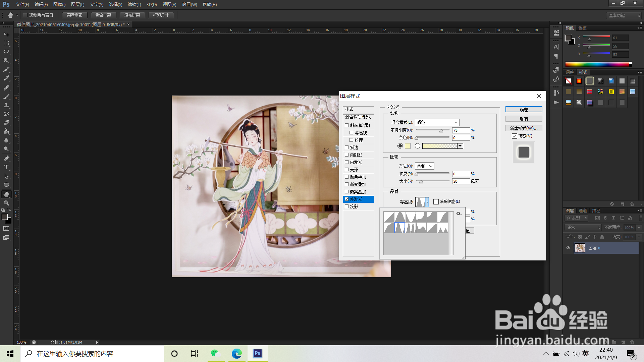Open Photoshop from Windows taskbar
The height and width of the screenshot is (362, 644).
pyautogui.click(x=258, y=353)
